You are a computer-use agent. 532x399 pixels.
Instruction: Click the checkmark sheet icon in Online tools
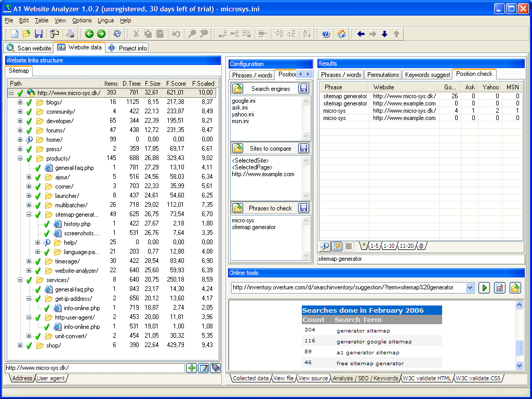click(499, 288)
